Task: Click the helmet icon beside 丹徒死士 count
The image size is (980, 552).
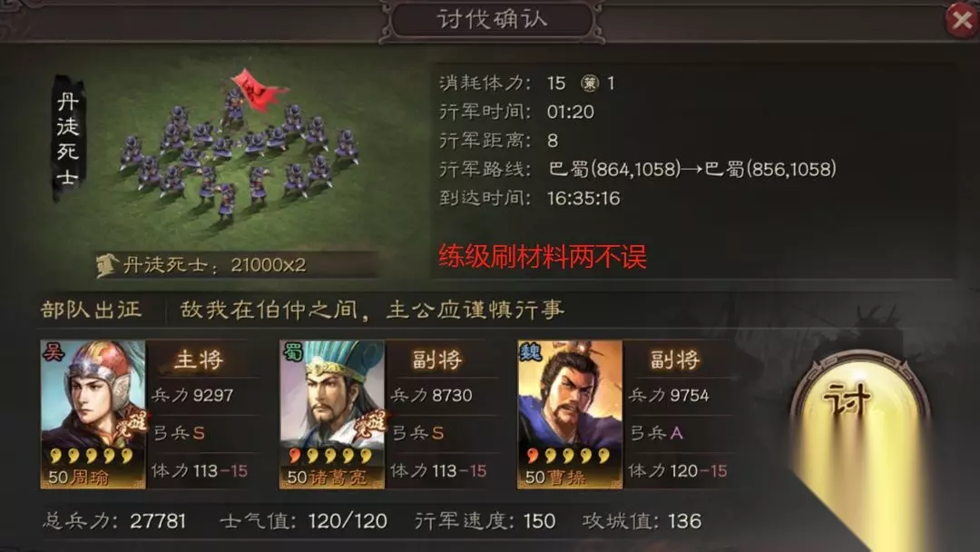Action: pyautogui.click(x=107, y=265)
